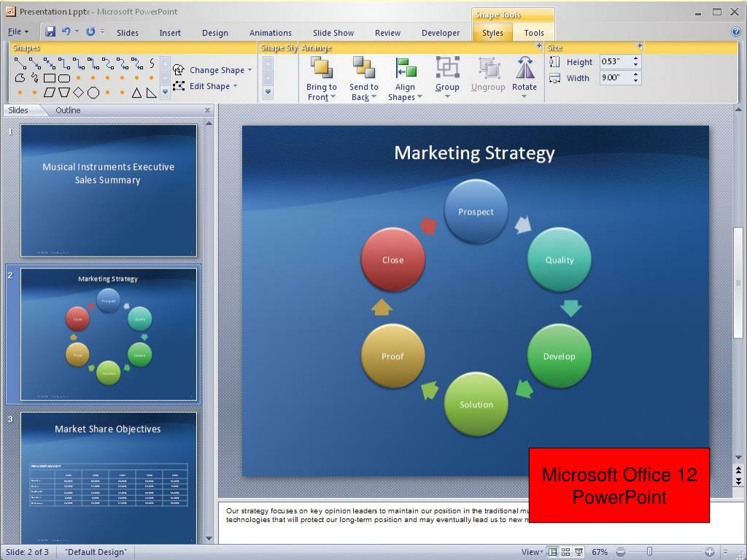747x560 pixels.
Task: Click the Arrange group dialog launcher
Action: tap(539, 46)
